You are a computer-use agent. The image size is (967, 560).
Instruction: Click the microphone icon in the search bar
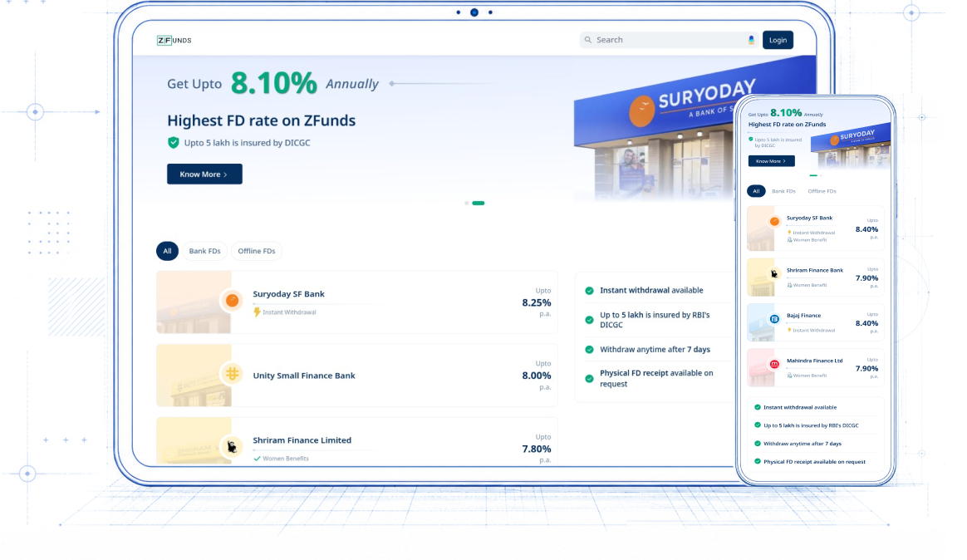[x=751, y=40]
